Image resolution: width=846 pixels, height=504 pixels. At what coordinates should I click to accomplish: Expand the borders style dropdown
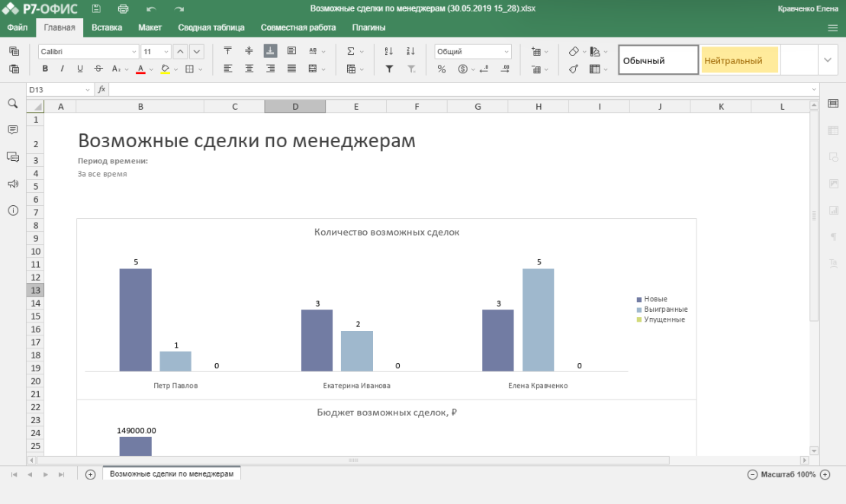(x=200, y=68)
